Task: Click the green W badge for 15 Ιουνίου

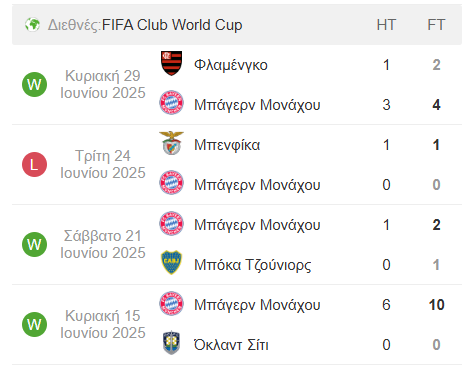Action: (x=34, y=324)
